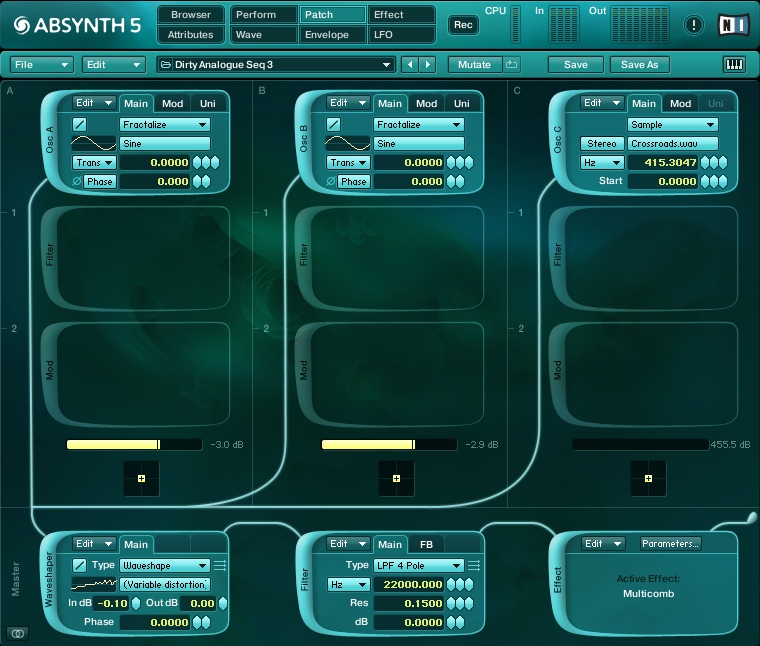This screenshot has width=760, height=646.
Task: Click the empty Filter slot in Channel A
Action: [136, 258]
